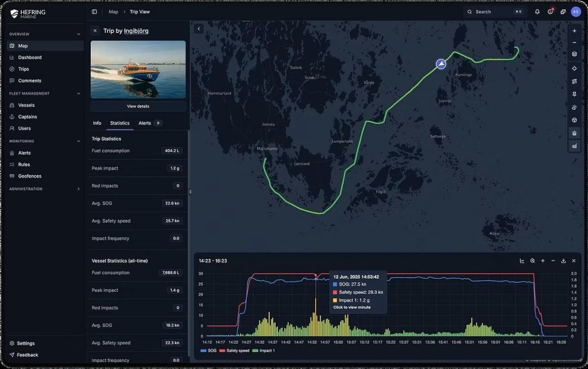588x369 pixels.
Task: Open the map layers selector
Action: 574,54
